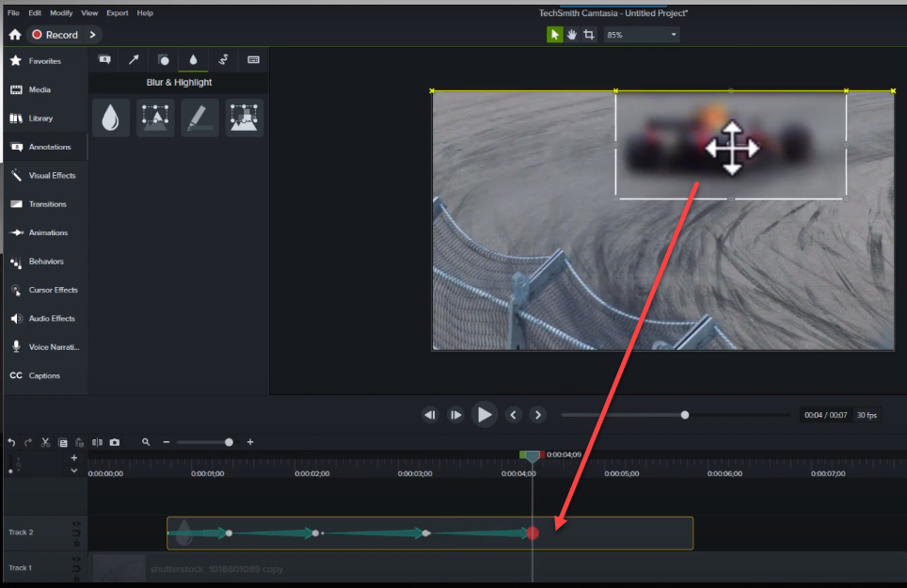Click the 30 fps frame rate label

pyautogui.click(x=867, y=415)
